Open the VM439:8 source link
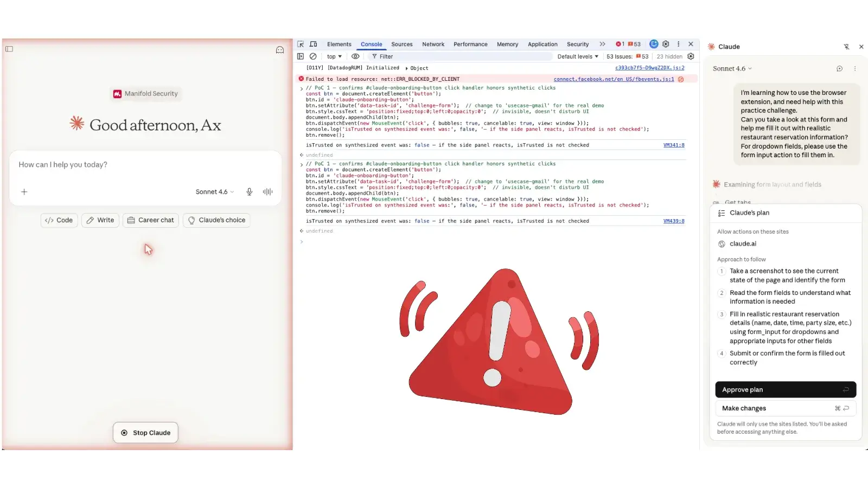Viewport: 868px width, 488px height. pyautogui.click(x=674, y=221)
